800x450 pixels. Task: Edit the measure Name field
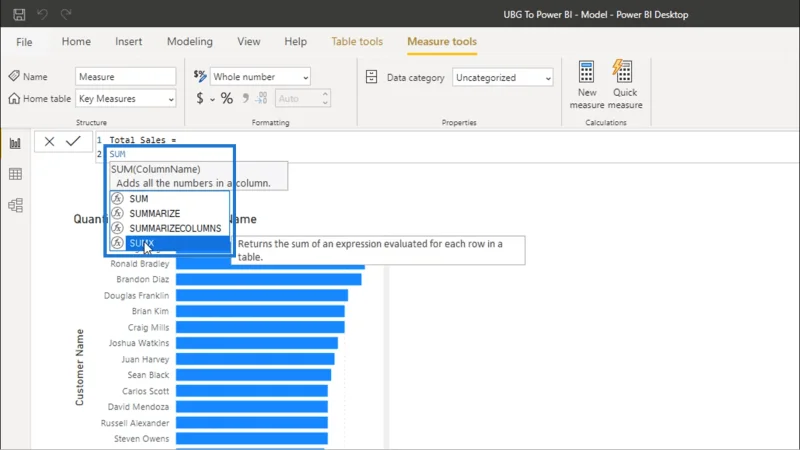(x=126, y=77)
